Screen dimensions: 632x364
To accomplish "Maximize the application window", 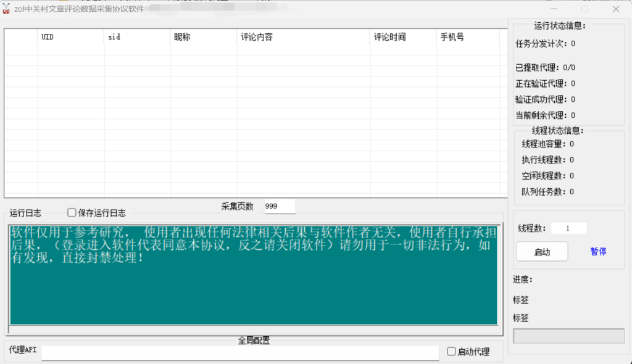I will tap(584, 9).
